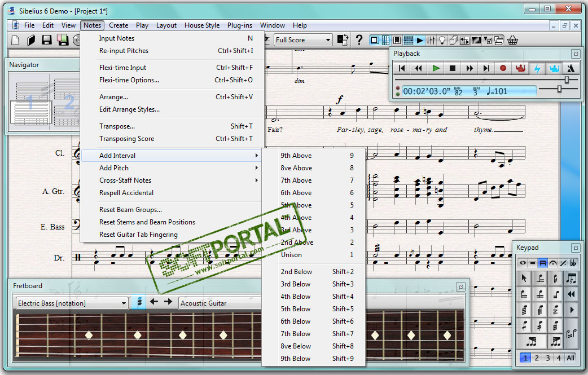Image resolution: width=588 pixels, height=375 pixels.
Task: Open the Plug-ins menu
Action: pyautogui.click(x=240, y=25)
